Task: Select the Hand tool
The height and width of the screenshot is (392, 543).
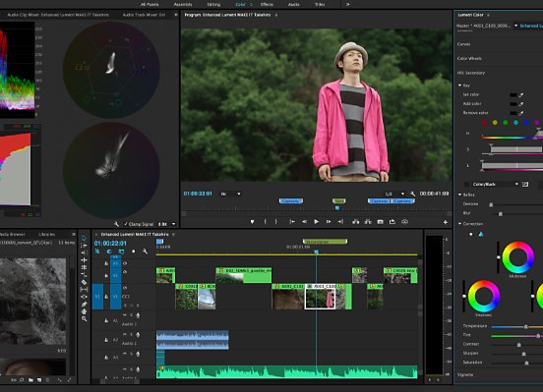Action: pyautogui.click(x=84, y=311)
